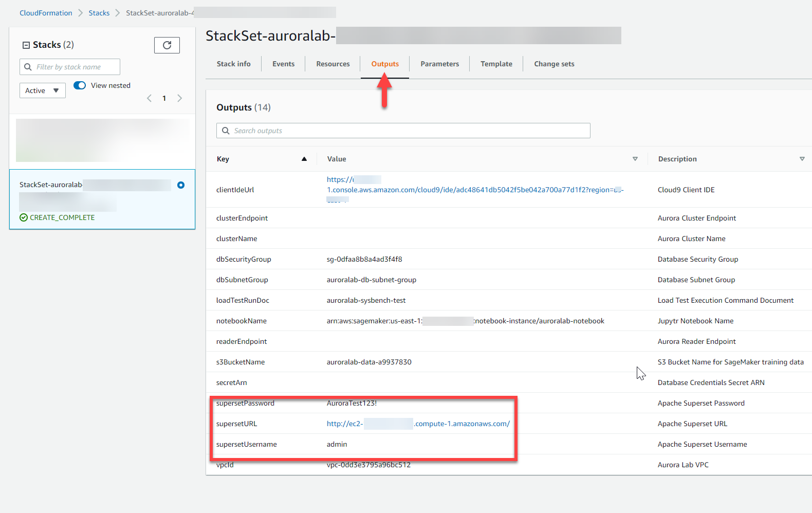812x513 pixels.
Task: Open the Active status filter dropdown
Action: (43, 90)
